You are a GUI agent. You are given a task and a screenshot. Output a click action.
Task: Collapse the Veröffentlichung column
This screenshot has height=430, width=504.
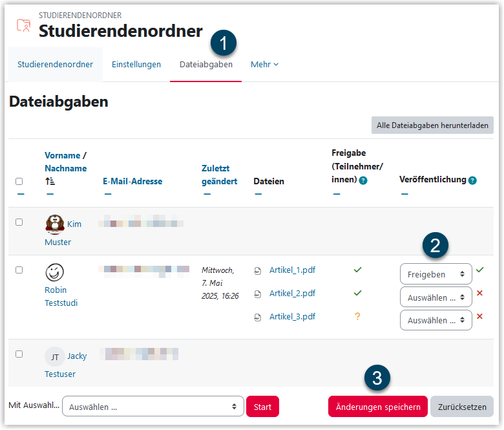coord(404,194)
